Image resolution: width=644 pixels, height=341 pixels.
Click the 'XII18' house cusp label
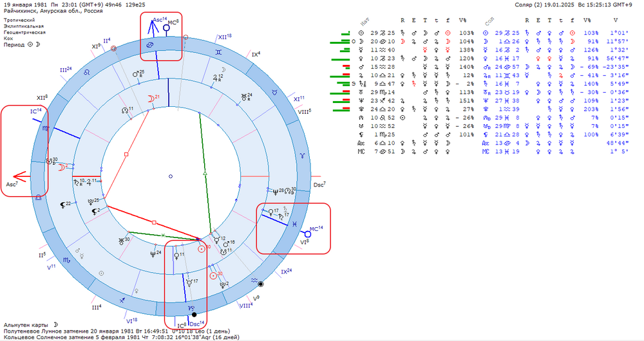click(x=225, y=37)
